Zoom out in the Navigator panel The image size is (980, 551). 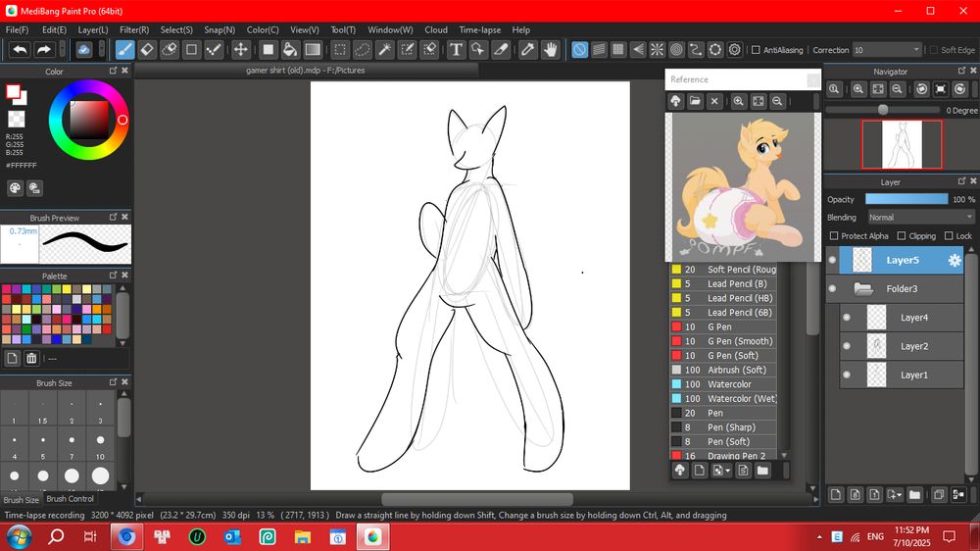[897, 89]
